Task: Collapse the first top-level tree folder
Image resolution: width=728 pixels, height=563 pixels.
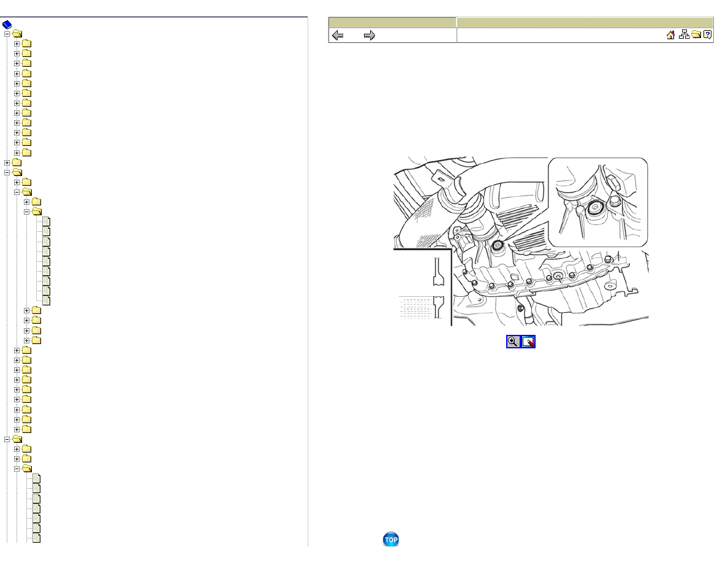Action: 7,34
